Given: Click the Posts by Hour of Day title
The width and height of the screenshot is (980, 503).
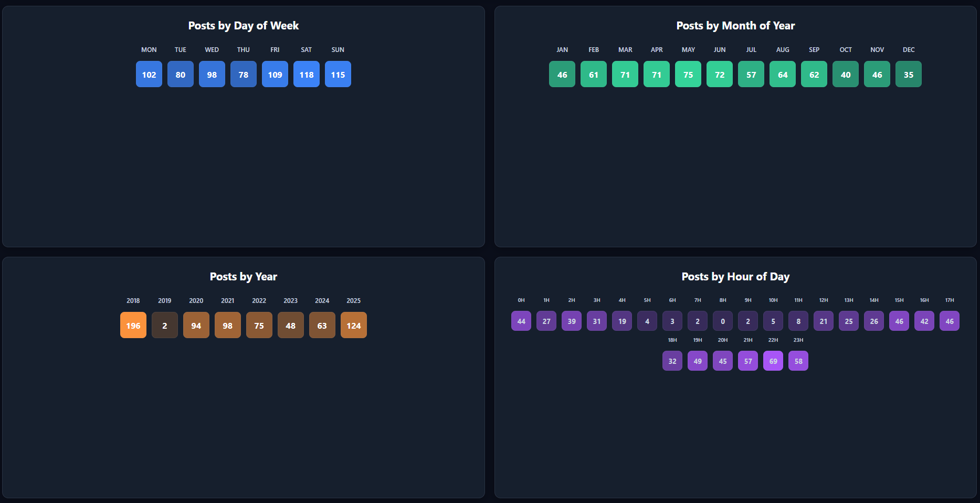Looking at the screenshot, I should (x=735, y=277).
